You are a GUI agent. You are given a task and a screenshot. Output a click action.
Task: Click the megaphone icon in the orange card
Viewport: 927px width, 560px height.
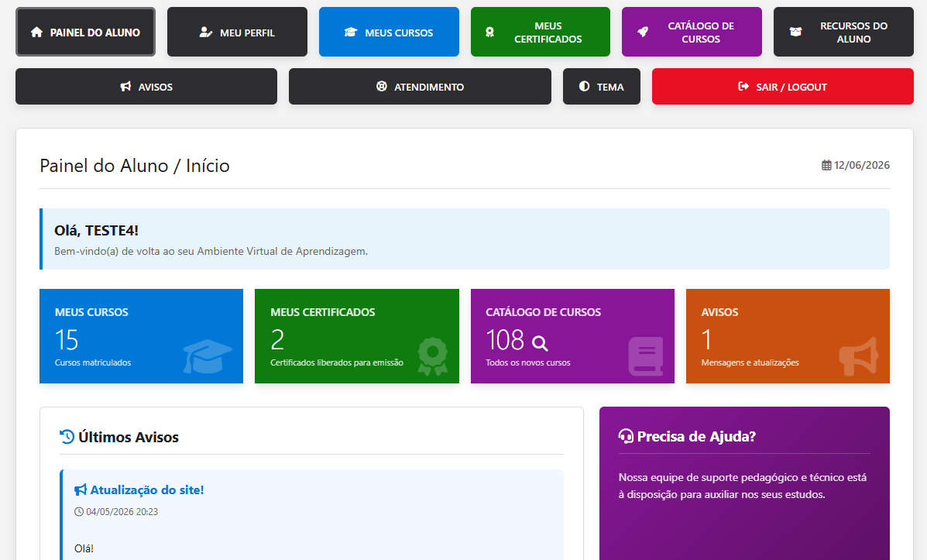click(859, 356)
